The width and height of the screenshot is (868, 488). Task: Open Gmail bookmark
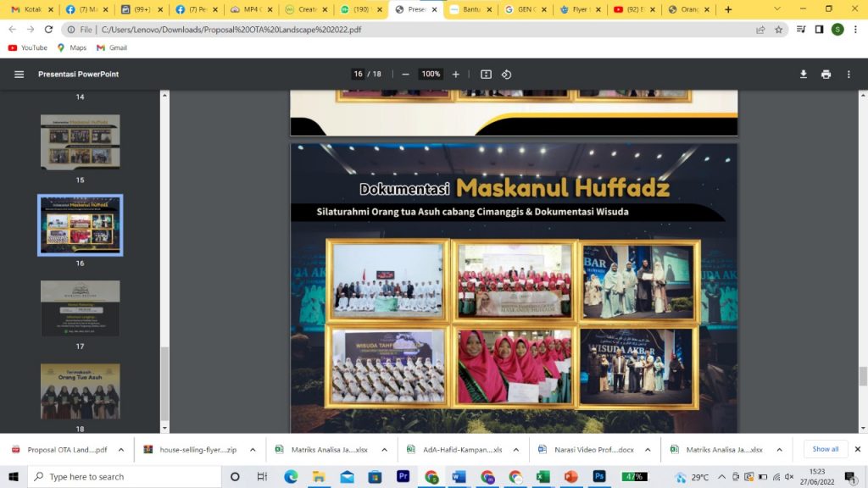click(112, 47)
